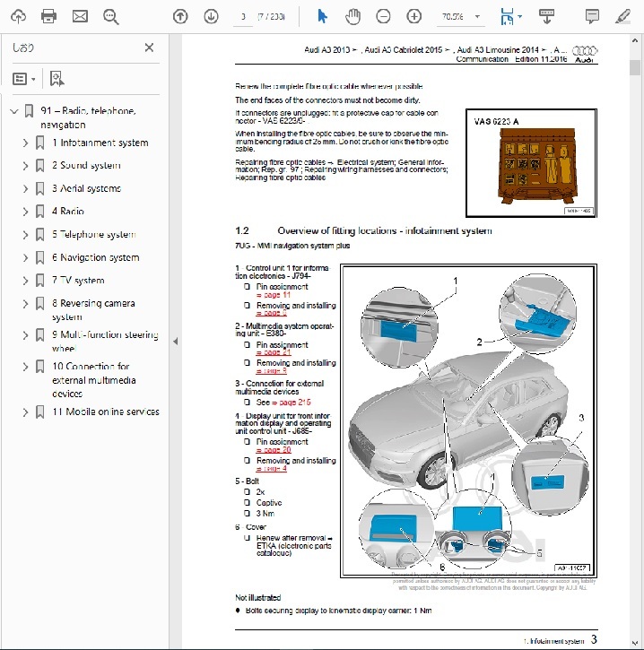Click the car fitting locations diagram
Viewport: 644px width, 650px height.
point(468,420)
